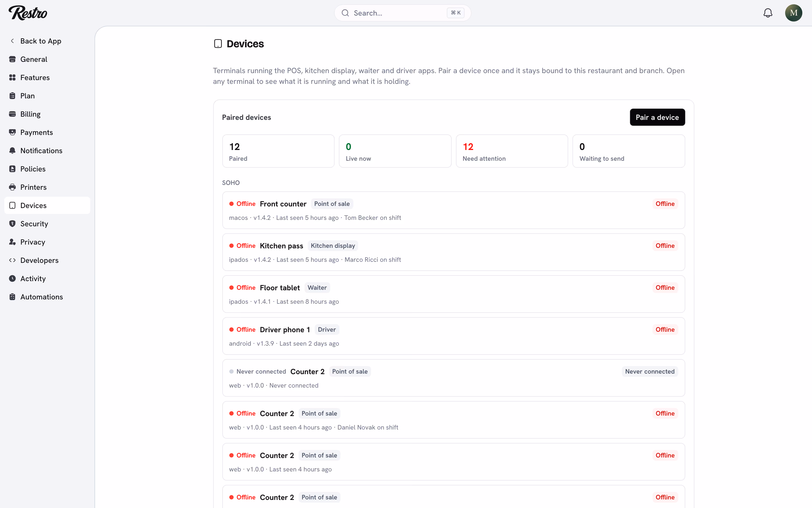Click the Notifications bell icon in sidebar
812x508 pixels.
pyautogui.click(x=12, y=151)
